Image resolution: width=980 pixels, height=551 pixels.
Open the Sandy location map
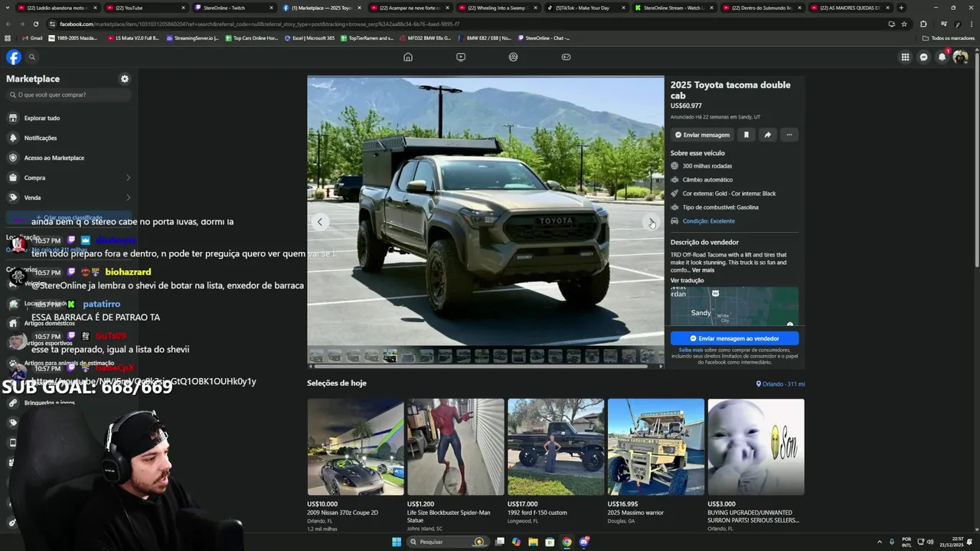[734, 307]
